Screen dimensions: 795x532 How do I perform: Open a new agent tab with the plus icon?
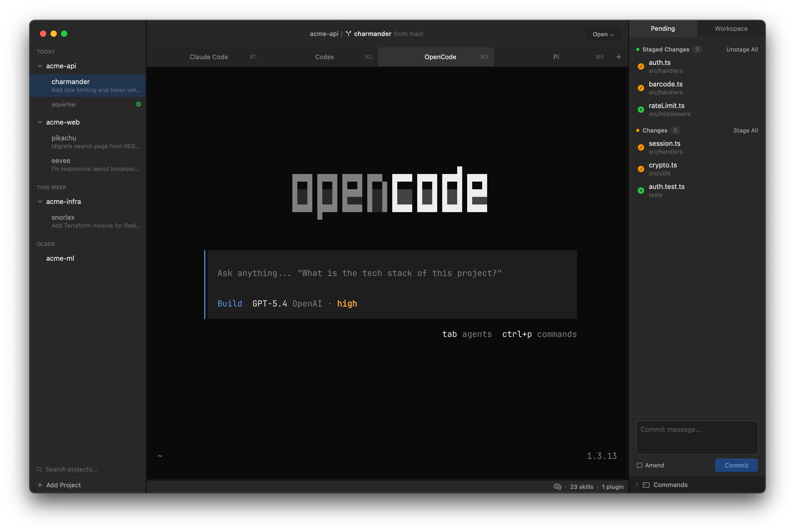click(x=619, y=57)
